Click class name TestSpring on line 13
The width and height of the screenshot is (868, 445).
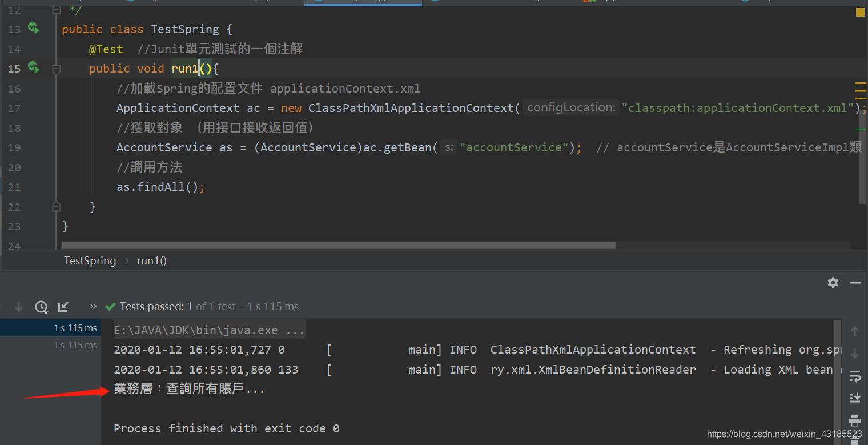[184, 29]
